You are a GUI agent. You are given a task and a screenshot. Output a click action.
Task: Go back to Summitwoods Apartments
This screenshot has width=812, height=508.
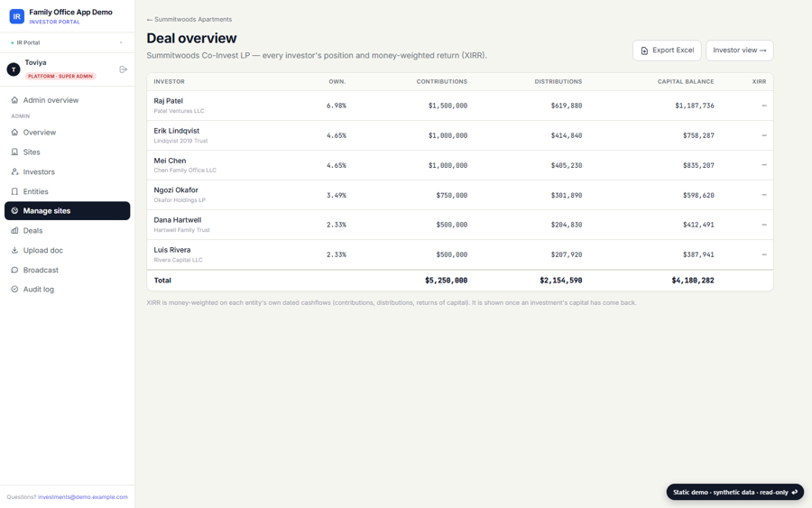coord(189,19)
